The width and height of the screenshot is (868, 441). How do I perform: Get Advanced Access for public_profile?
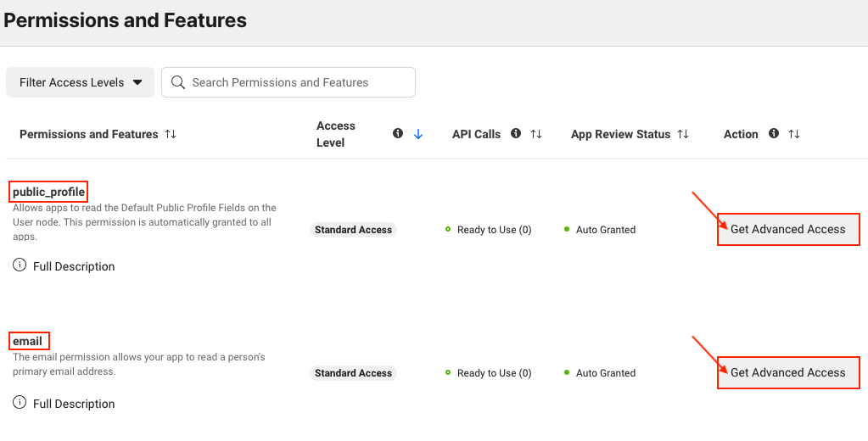(788, 229)
